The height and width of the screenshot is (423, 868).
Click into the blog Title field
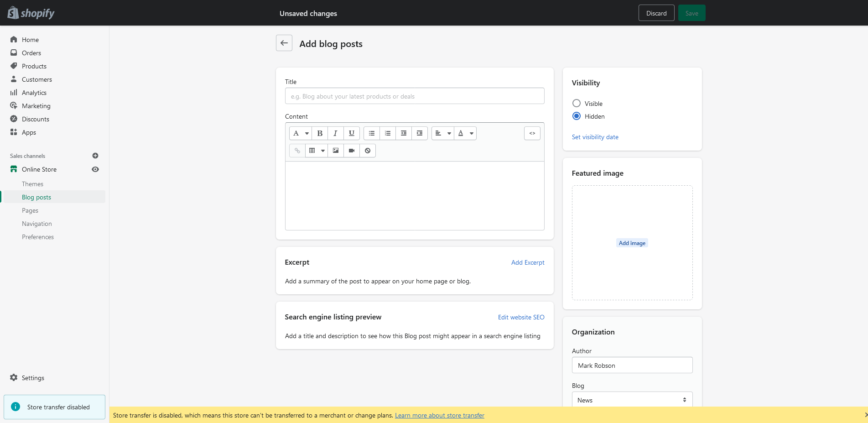pos(414,96)
